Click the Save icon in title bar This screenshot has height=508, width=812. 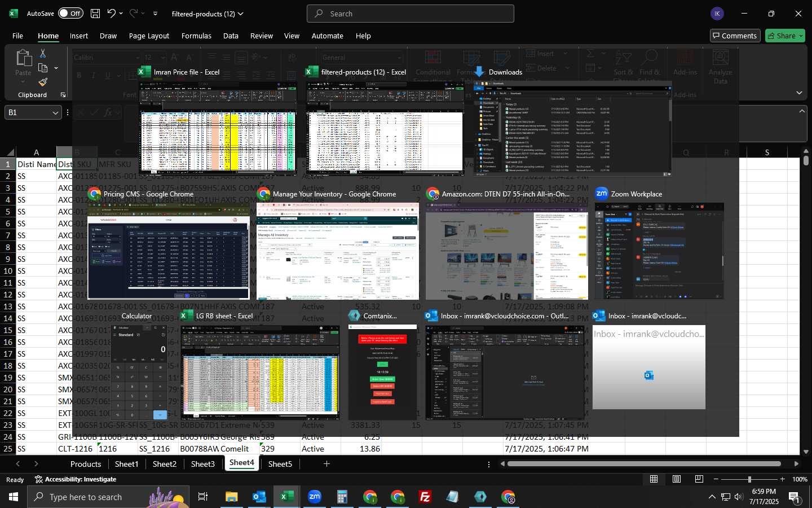[95, 13]
